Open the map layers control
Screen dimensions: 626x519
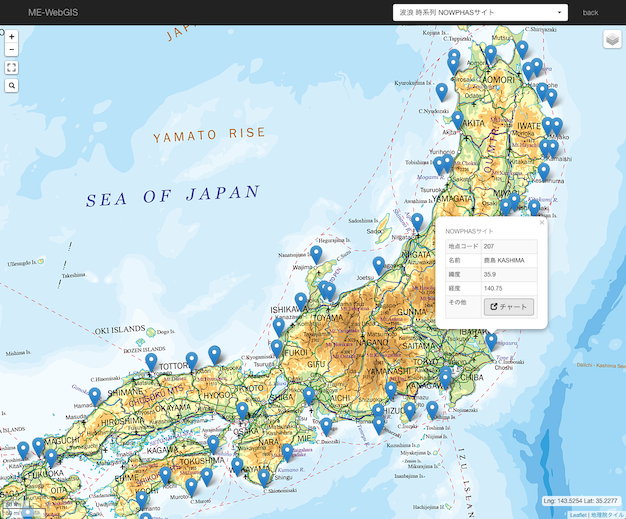pos(612,39)
